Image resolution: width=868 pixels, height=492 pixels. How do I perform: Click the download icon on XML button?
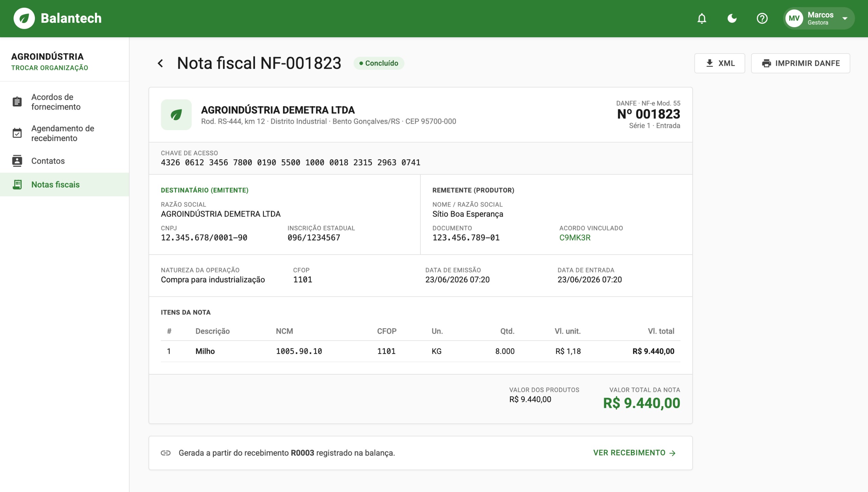pyautogui.click(x=709, y=63)
